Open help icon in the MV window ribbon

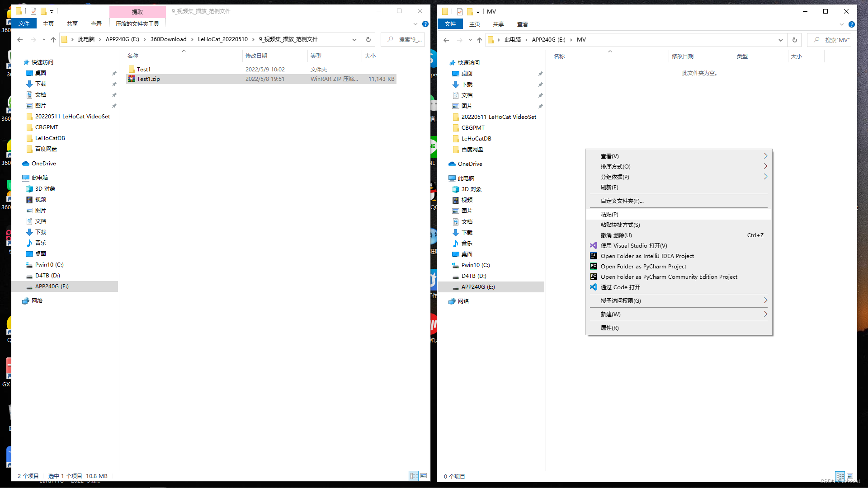click(852, 24)
